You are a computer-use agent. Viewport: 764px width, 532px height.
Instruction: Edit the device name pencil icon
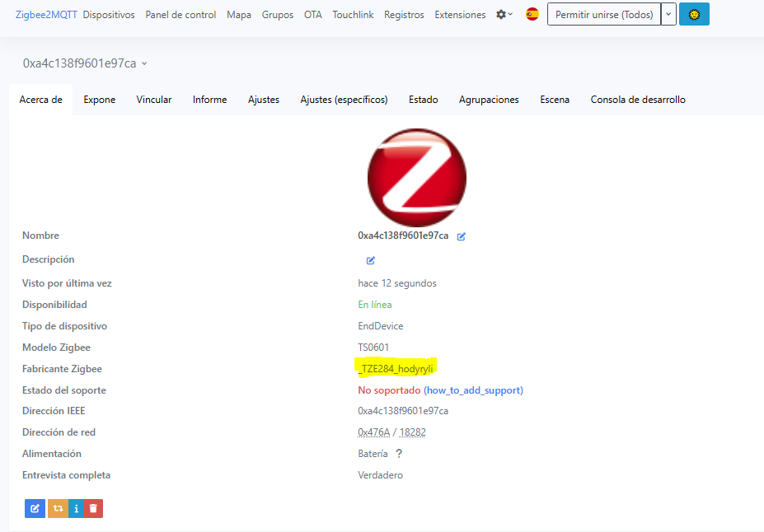tap(462, 236)
